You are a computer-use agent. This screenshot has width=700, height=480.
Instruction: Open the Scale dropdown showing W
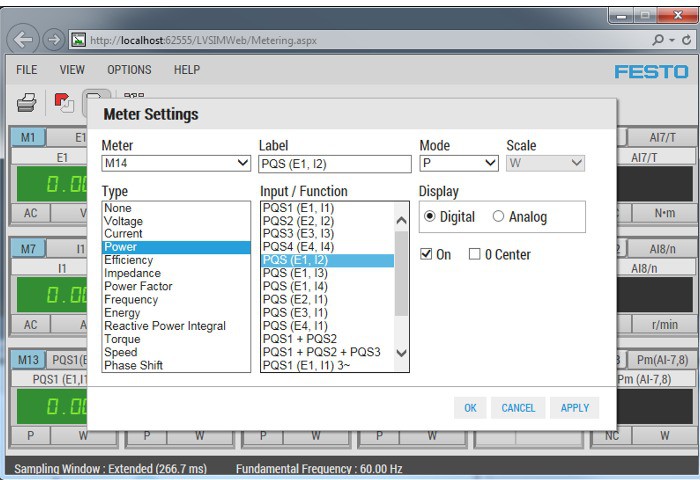[545, 164]
